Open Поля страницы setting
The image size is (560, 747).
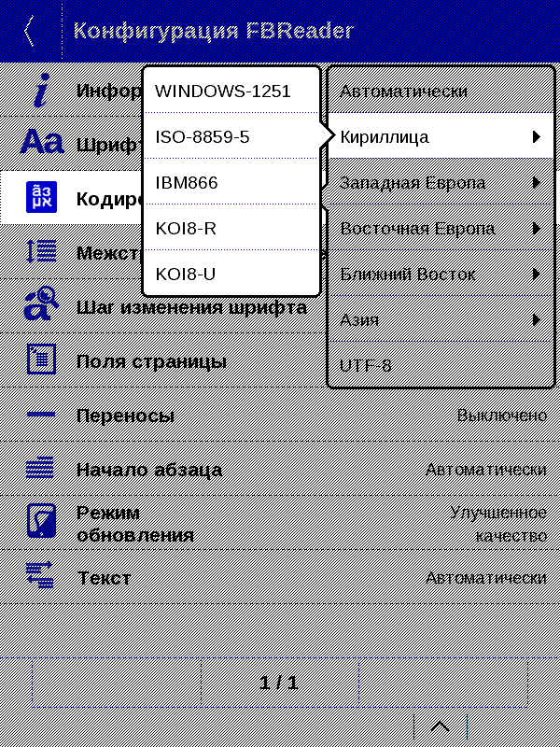click(x=280, y=360)
